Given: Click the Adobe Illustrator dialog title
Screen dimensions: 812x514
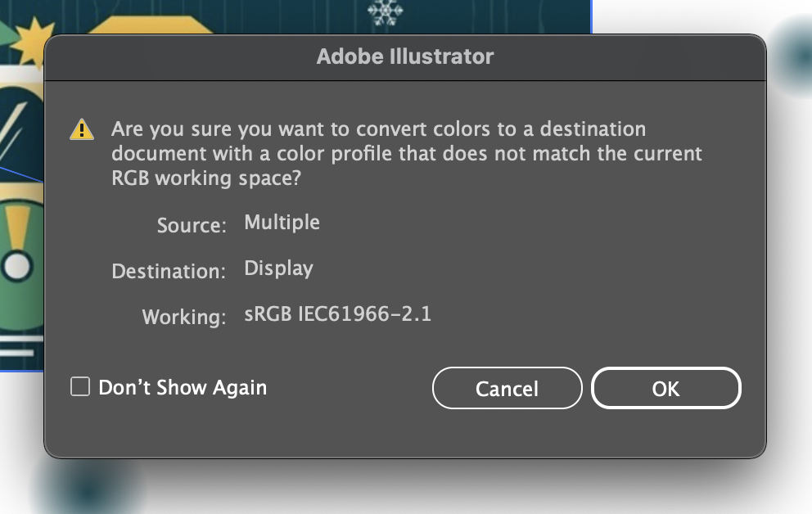Looking at the screenshot, I should tap(406, 56).
